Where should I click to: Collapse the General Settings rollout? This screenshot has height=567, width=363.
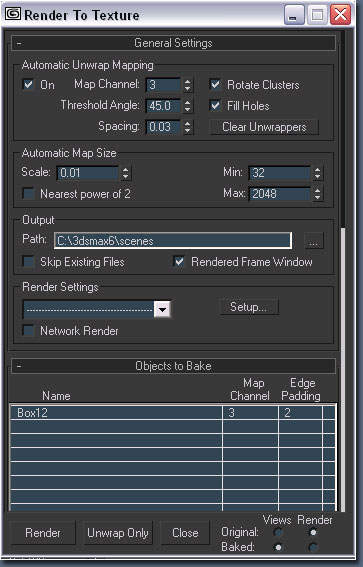174,43
